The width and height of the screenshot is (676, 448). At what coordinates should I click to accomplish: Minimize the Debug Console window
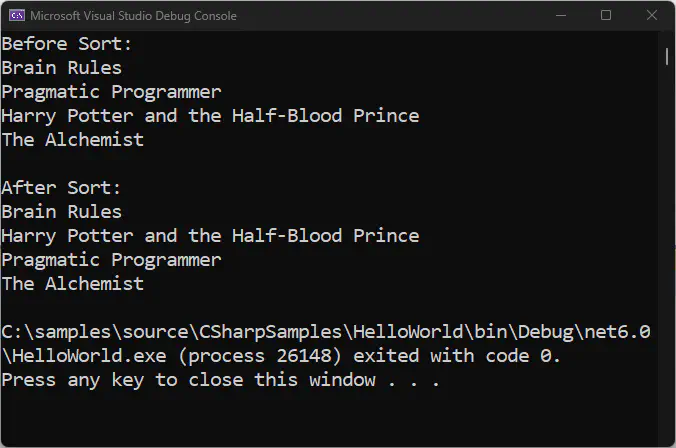(561, 16)
